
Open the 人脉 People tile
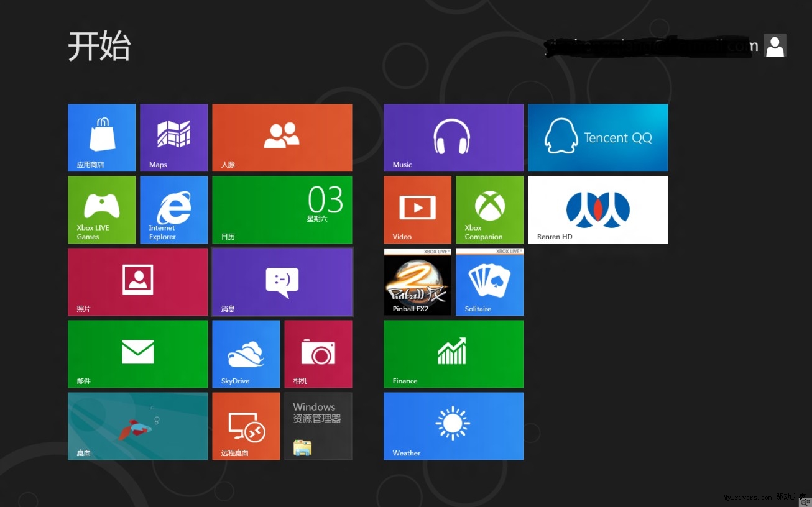(x=282, y=138)
